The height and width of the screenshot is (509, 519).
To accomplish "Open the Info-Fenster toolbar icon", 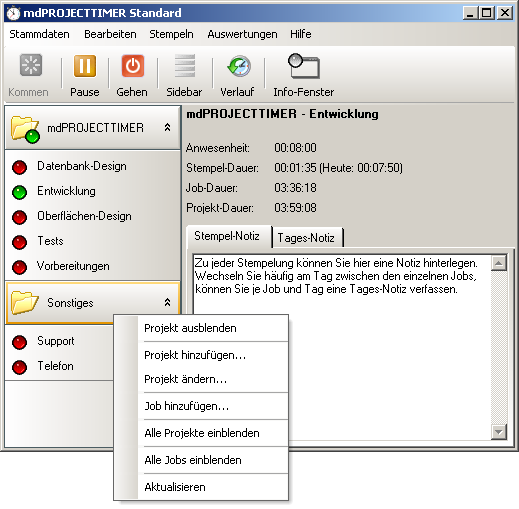I will 304,66.
